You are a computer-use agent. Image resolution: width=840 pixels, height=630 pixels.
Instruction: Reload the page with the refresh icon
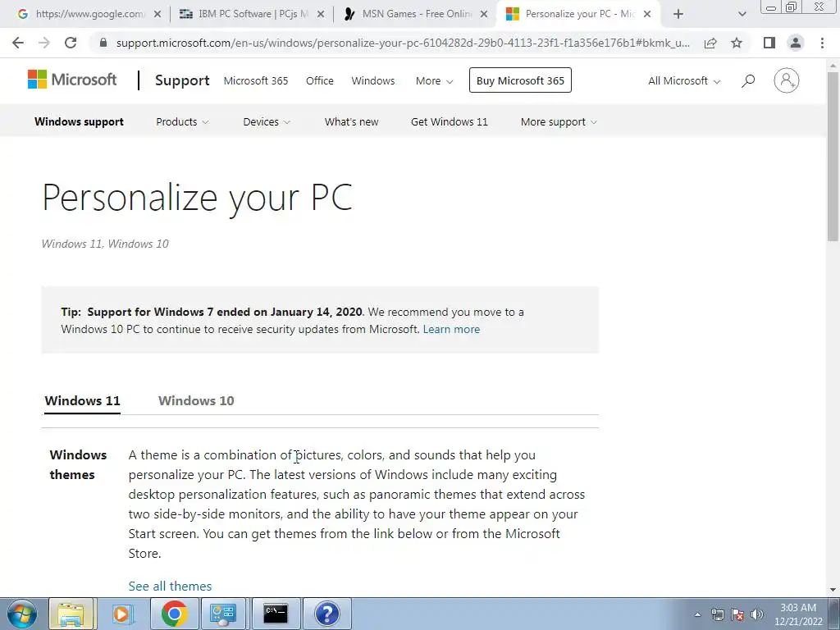(x=71, y=43)
